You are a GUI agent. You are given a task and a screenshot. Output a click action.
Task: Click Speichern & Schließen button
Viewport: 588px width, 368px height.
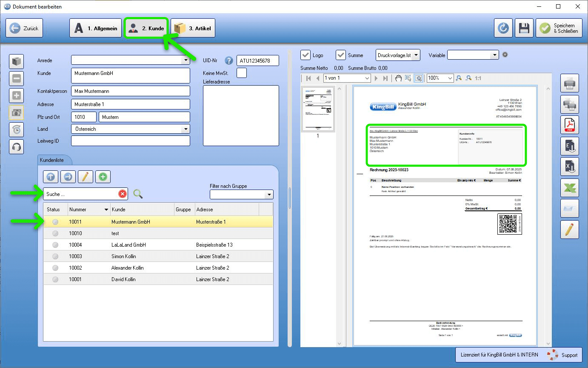(x=559, y=28)
